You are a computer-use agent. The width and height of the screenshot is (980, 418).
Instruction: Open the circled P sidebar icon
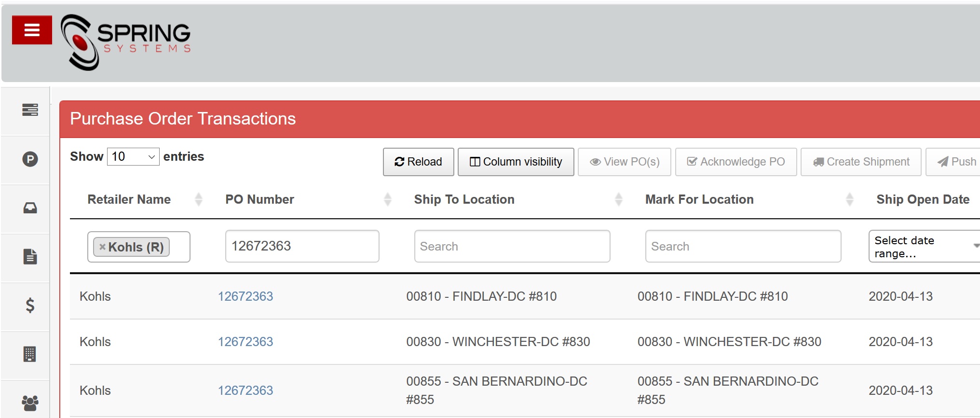click(30, 159)
